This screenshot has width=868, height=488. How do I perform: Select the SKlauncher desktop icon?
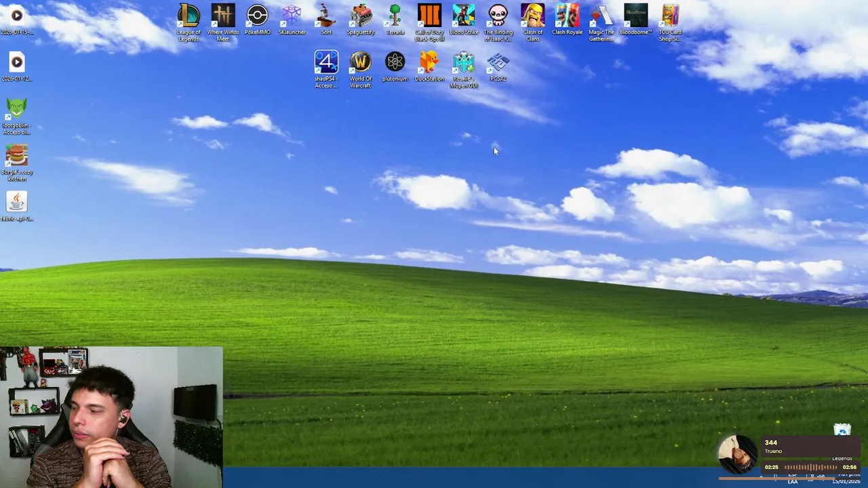292,19
